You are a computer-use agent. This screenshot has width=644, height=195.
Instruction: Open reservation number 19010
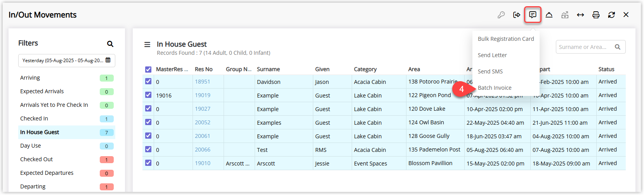(202, 163)
